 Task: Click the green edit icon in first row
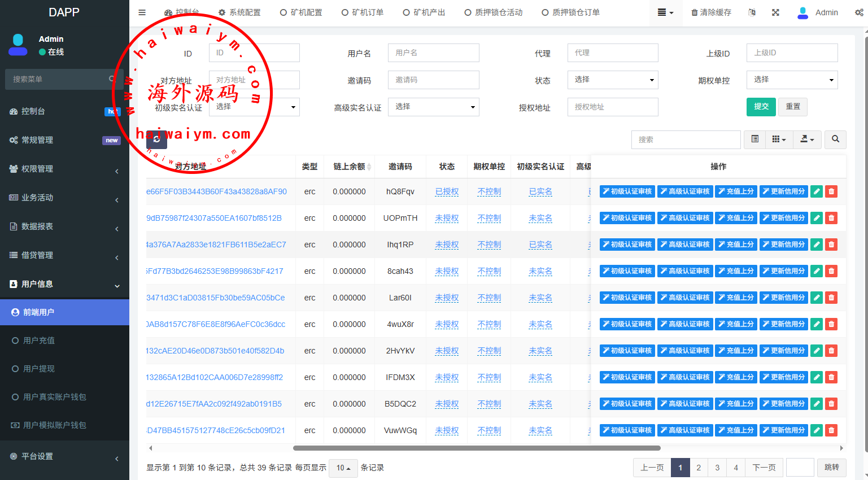pos(817,191)
